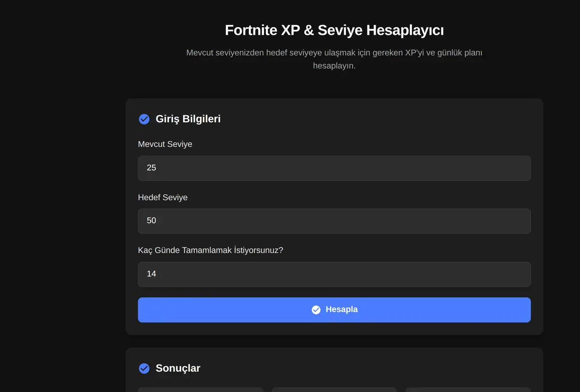Click the Kaç Günde Tamamlamak İstiyorsunuz label
The width and height of the screenshot is (580, 392).
pyautogui.click(x=210, y=250)
